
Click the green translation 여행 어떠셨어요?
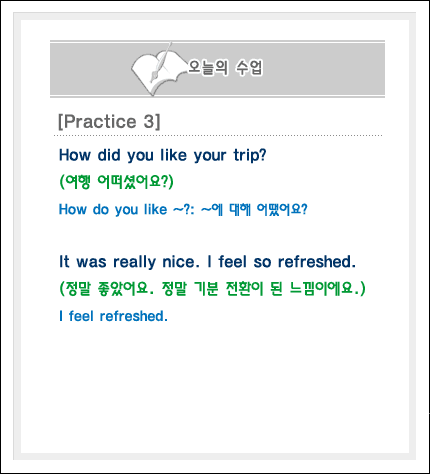pyautogui.click(x=116, y=182)
